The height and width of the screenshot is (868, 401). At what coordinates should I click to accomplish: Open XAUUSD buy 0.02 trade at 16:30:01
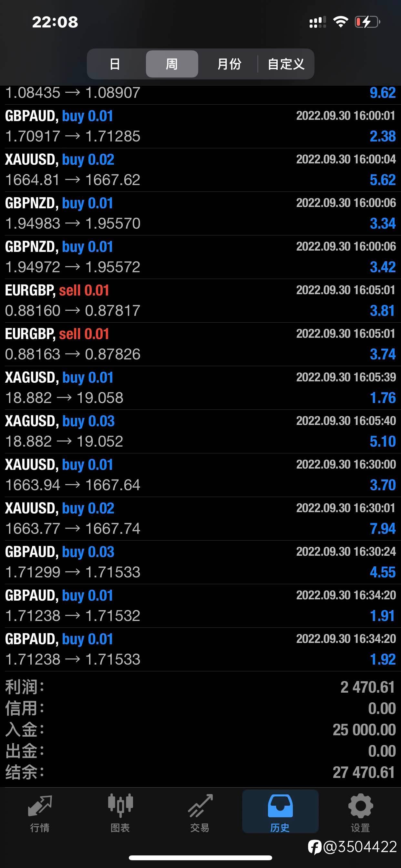click(200, 519)
